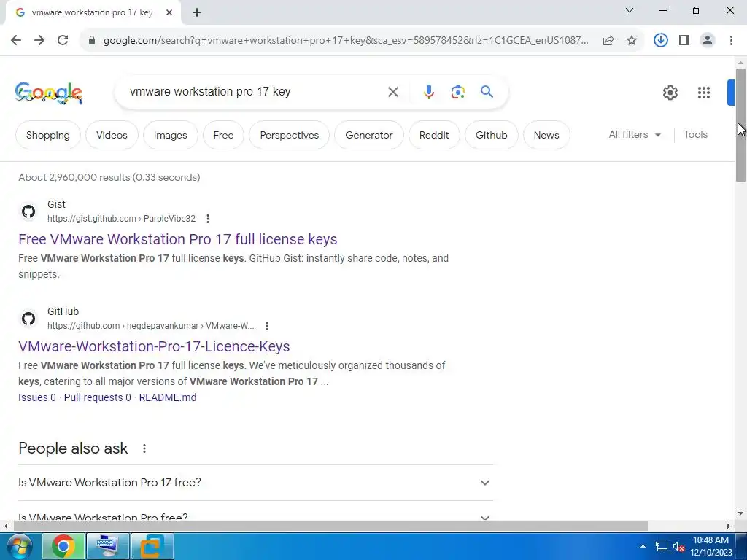Open options for the GitHub hegdepavankumar result
Screen dimensions: 747x560
click(x=267, y=326)
